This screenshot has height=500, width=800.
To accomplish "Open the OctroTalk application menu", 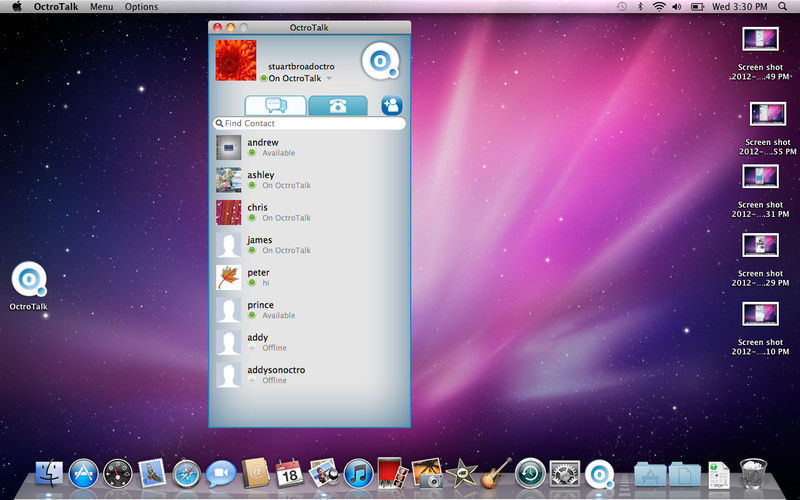I will pos(56,7).
